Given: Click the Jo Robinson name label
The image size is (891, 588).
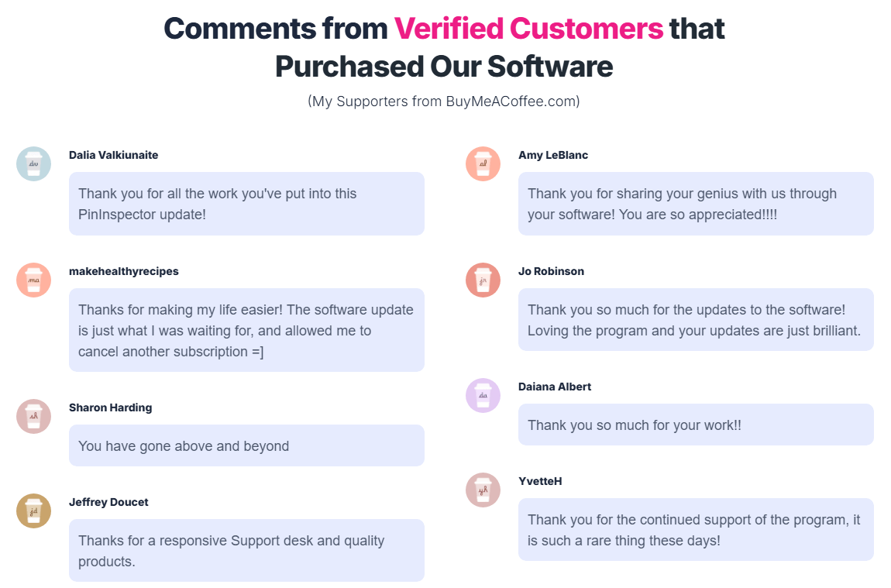Looking at the screenshot, I should pos(551,271).
